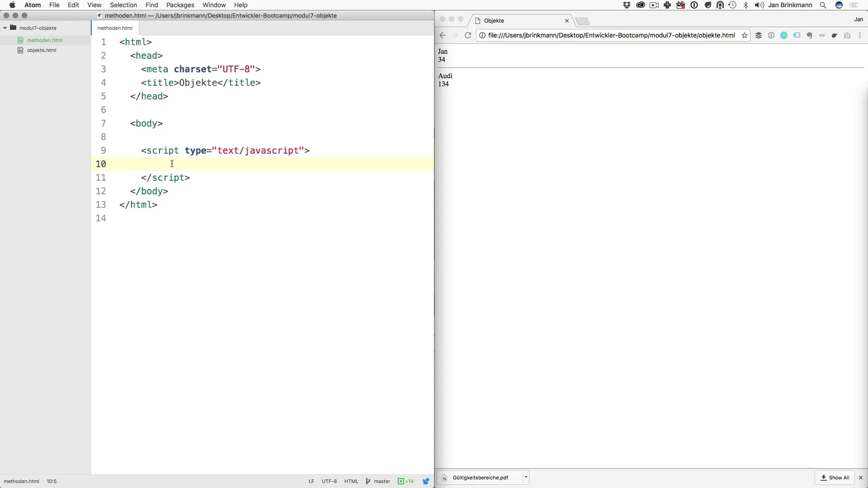This screenshot has width=868, height=488.
Task: Change the UTF-8 encoding in status bar
Action: (329, 481)
